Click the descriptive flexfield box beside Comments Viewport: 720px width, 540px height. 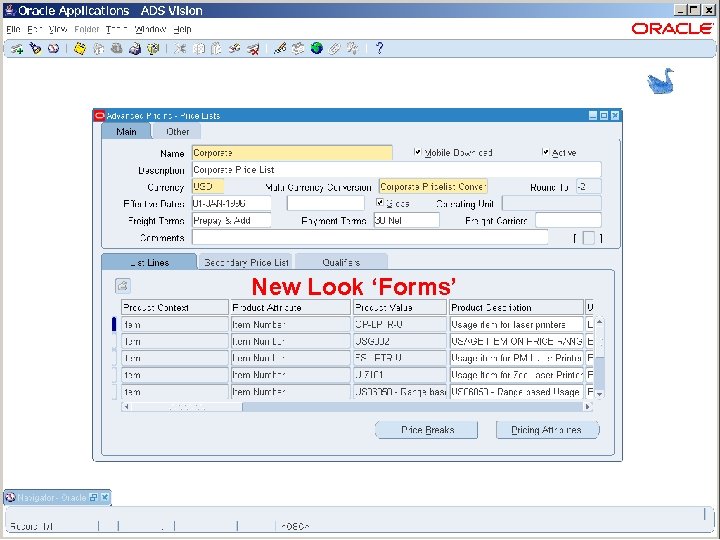(589, 238)
